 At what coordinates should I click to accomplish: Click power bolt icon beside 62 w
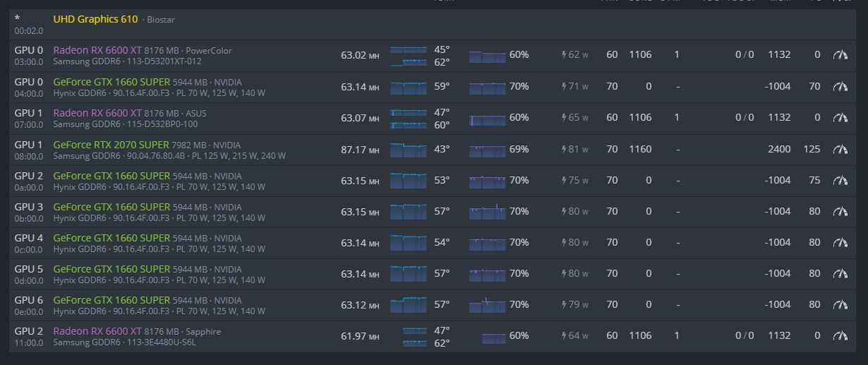(564, 55)
